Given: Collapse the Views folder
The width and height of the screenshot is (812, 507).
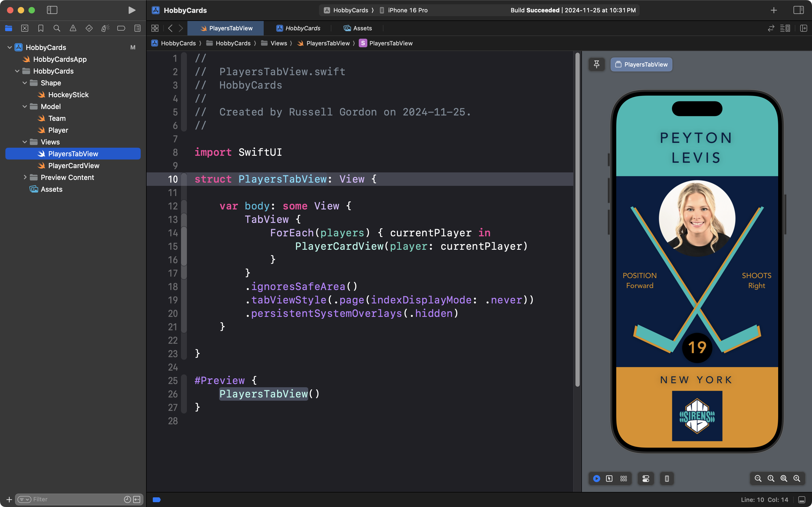Looking at the screenshot, I should point(25,142).
